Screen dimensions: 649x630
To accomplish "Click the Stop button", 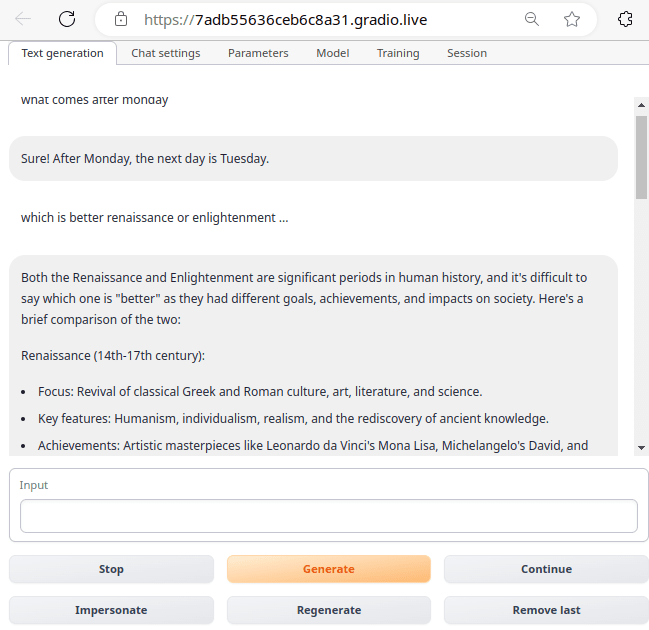I will tap(111, 569).
